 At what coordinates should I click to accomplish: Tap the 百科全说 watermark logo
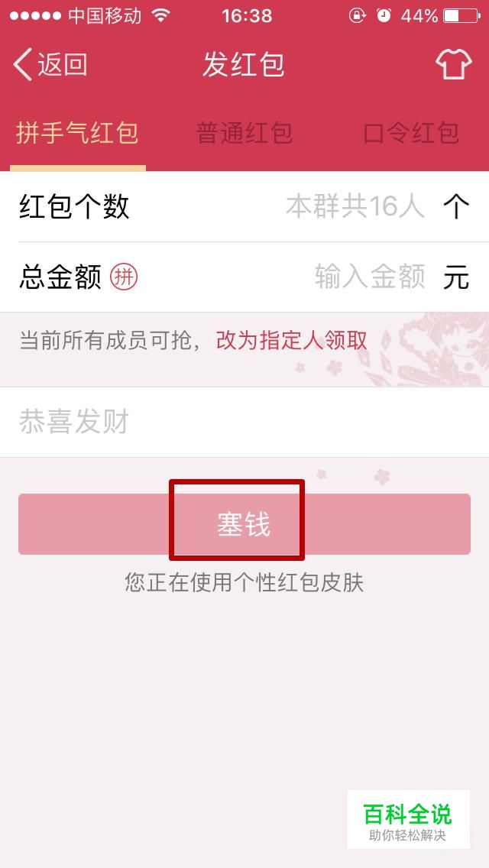[x=409, y=819]
